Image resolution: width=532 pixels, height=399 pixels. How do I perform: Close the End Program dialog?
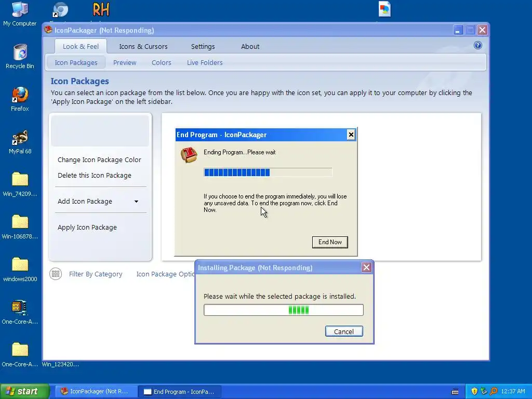click(351, 135)
